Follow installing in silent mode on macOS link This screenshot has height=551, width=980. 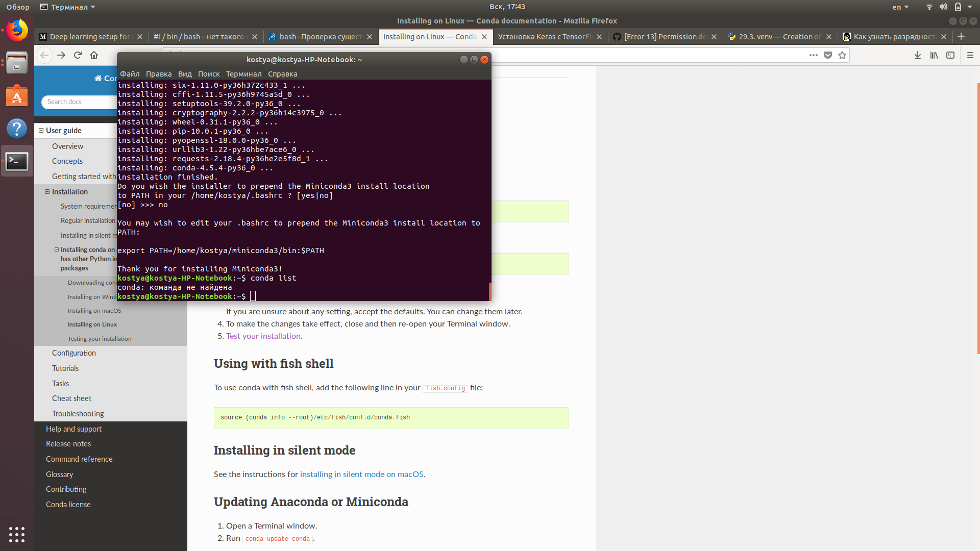pos(362,474)
